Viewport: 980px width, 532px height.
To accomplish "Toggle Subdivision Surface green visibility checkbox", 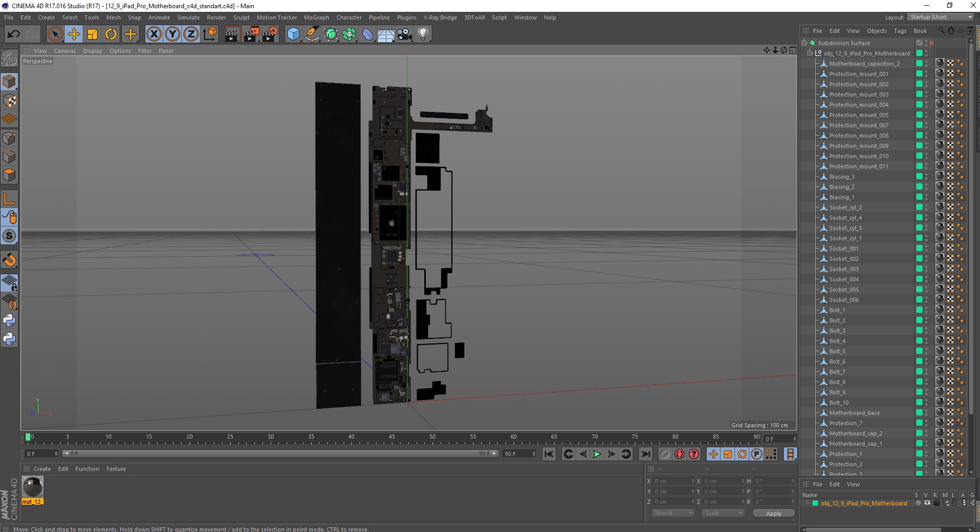I will [919, 43].
